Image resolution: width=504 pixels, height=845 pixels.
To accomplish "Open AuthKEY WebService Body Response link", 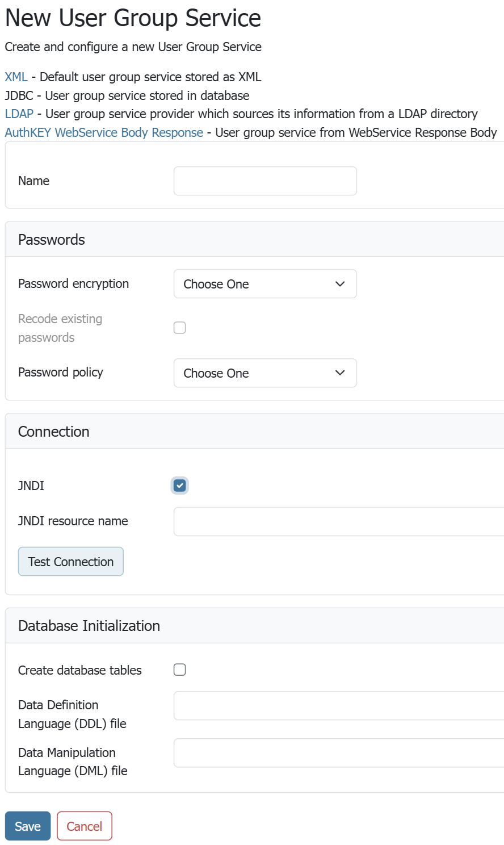I will coord(104,132).
